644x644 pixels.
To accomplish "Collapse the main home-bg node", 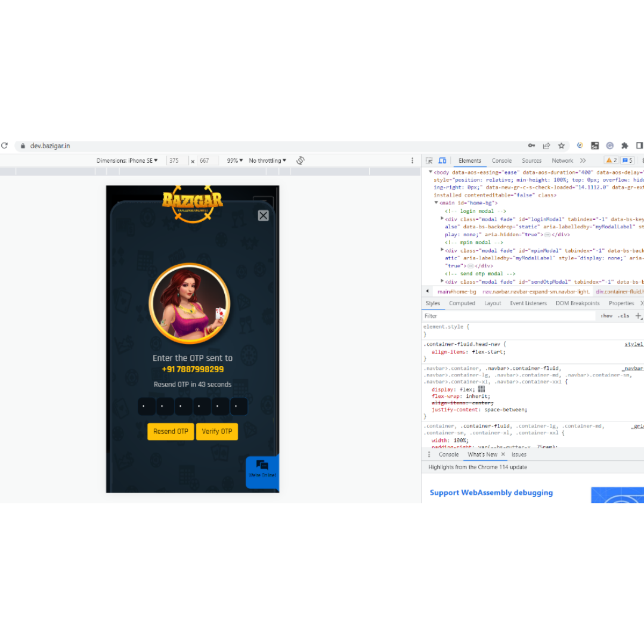I will point(436,203).
